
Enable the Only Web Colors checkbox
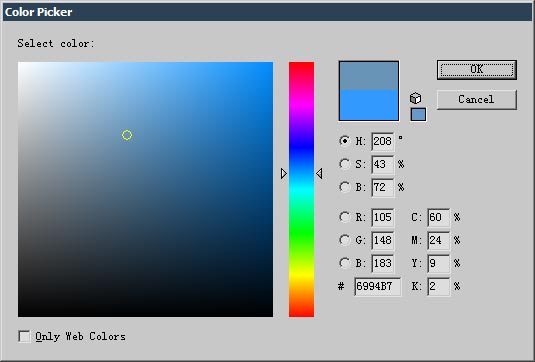24,336
